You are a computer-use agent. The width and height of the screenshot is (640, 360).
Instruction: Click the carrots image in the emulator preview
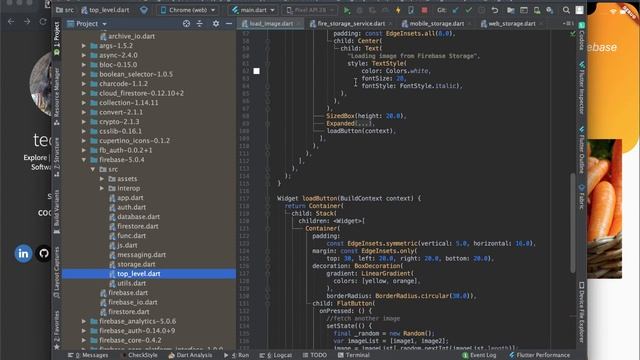604,209
